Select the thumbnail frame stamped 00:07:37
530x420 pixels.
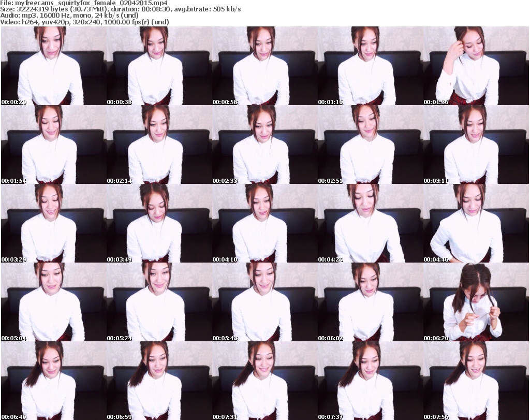coord(371,381)
